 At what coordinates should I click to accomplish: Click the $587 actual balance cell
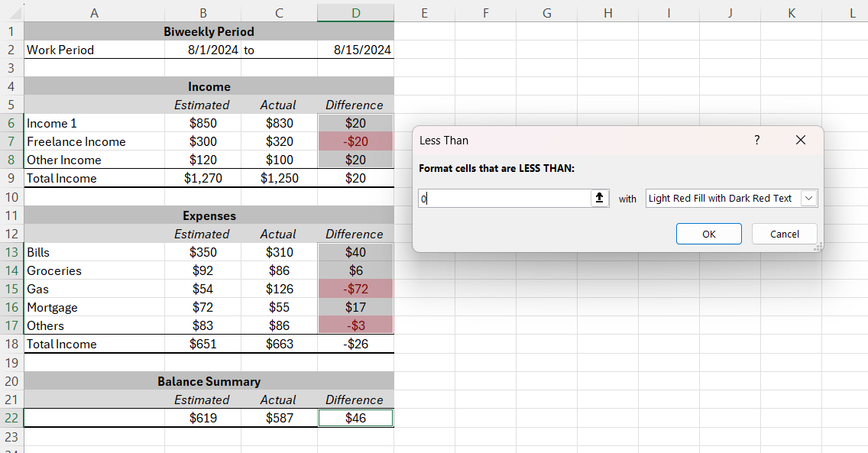tap(279, 418)
